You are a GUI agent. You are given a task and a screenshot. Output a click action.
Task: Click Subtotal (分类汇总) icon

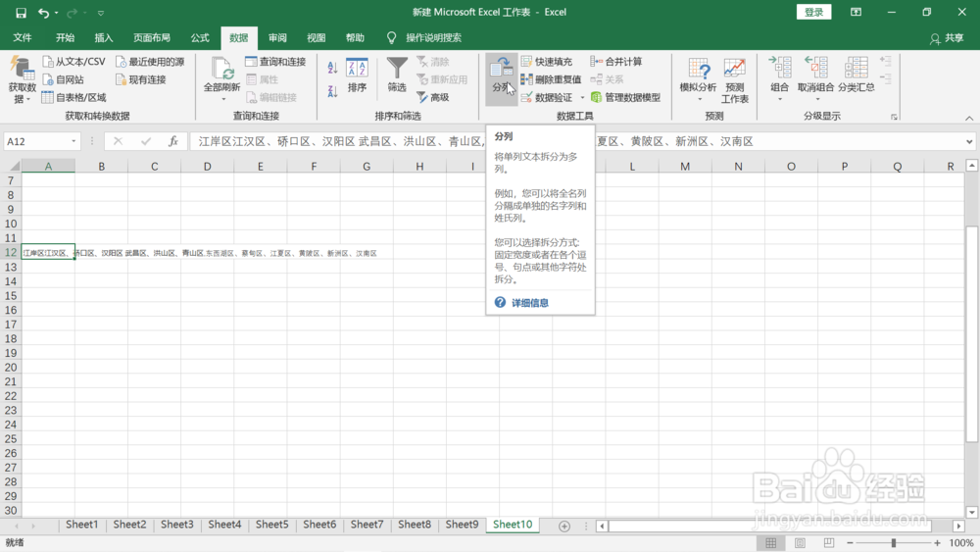point(856,75)
